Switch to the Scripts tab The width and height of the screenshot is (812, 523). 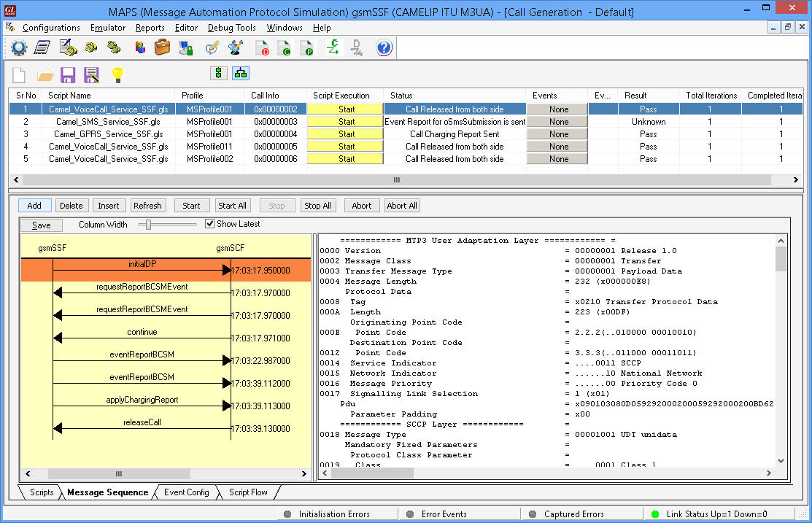point(42,492)
